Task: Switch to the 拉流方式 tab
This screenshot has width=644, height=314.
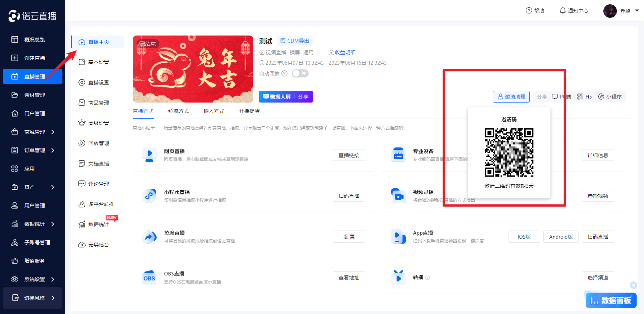Action: 178,111
